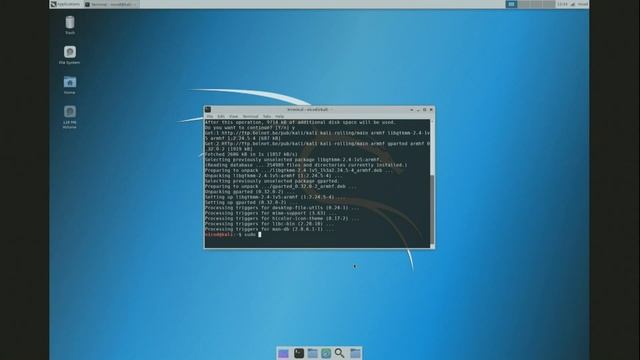Show the desktop using the purple dock icon
Viewport: 640px width, 360px height.
tap(283, 353)
